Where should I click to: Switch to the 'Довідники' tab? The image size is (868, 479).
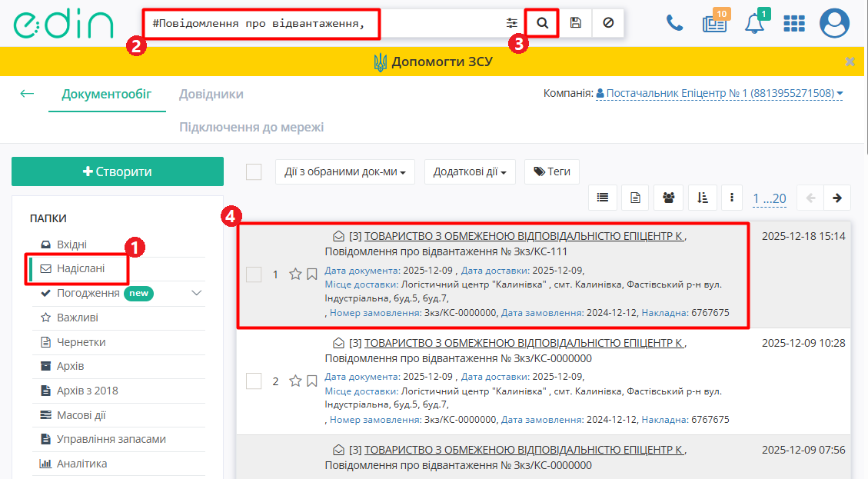point(211,95)
